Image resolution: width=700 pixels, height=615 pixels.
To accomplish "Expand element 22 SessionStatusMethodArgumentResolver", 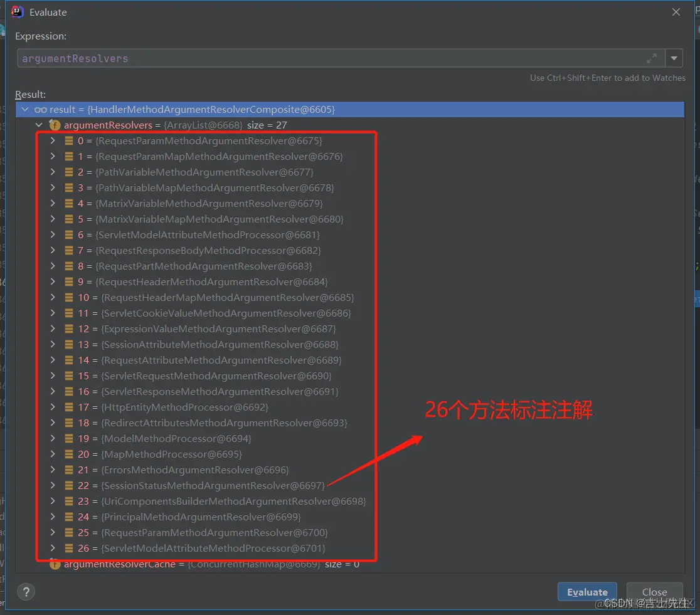I will [x=53, y=485].
